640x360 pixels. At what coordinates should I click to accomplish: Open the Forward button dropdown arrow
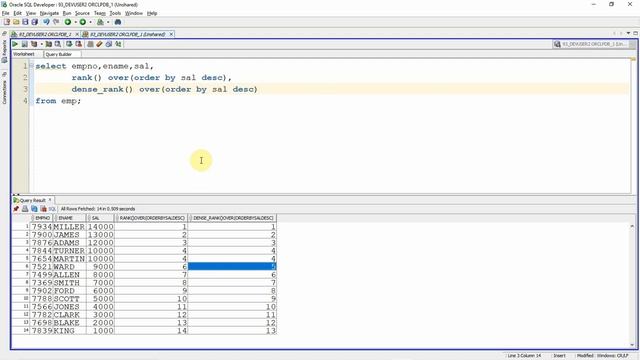[90, 22]
